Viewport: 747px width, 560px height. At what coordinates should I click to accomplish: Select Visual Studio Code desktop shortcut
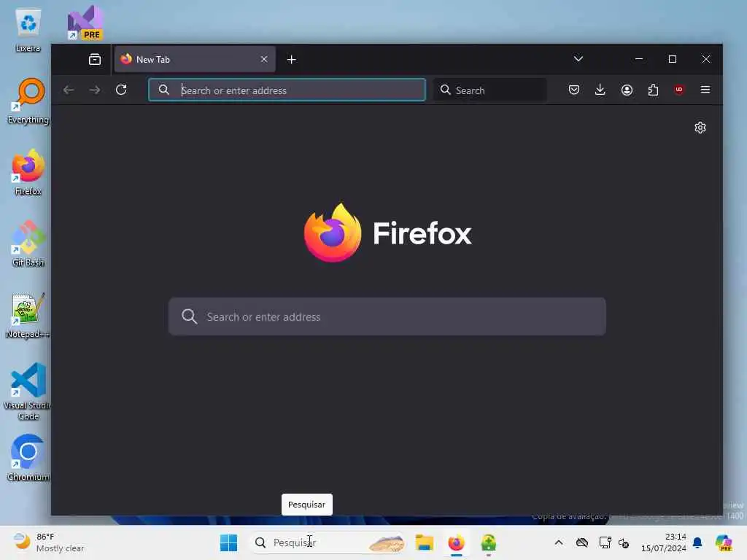click(x=28, y=392)
